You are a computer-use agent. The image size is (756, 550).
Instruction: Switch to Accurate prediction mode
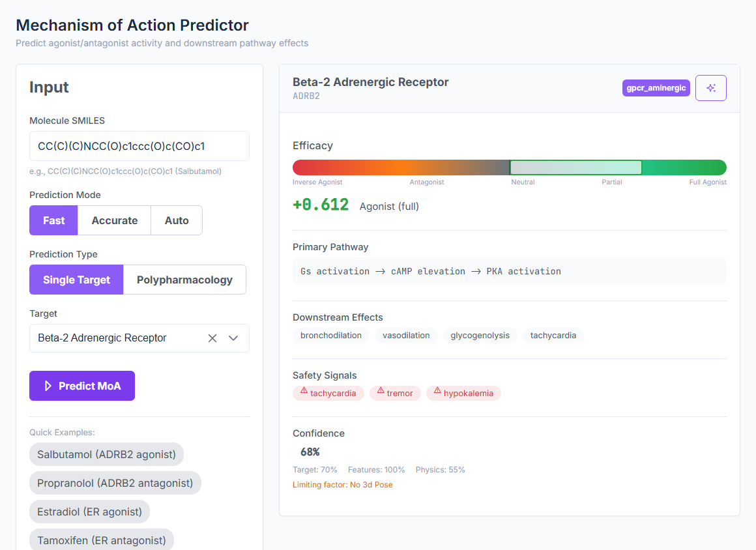(x=114, y=220)
